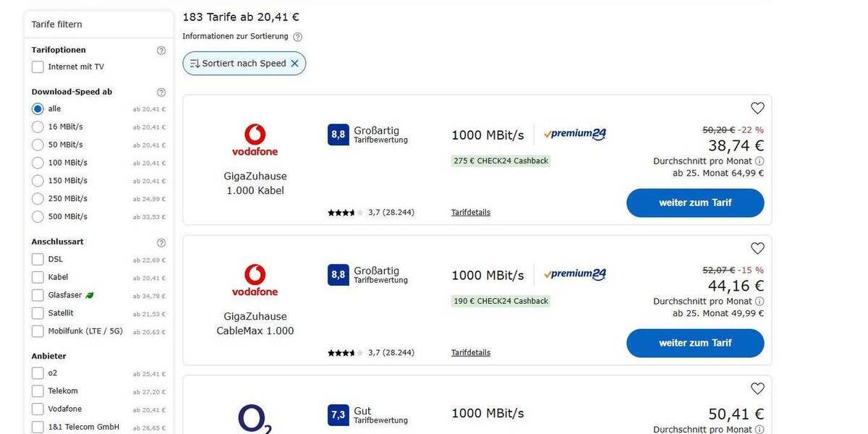Click weiter zum Tarif for 44,16 € offer
The width and height of the screenshot is (868, 434).
pyautogui.click(x=695, y=344)
